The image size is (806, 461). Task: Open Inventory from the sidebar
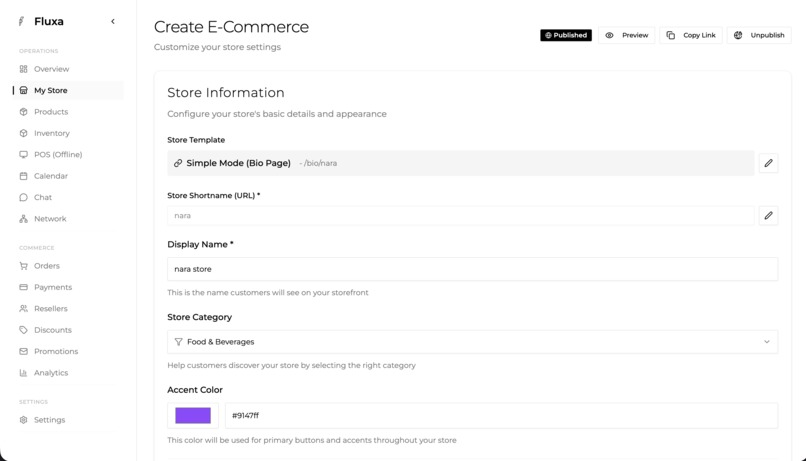tap(51, 133)
